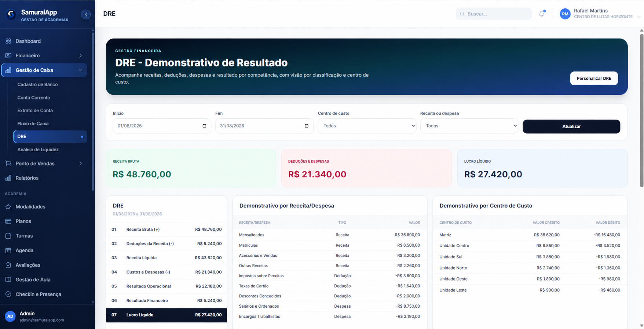This screenshot has width=644, height=329.
Task: Open Análise de Liquidez
Action: point(38,149)
